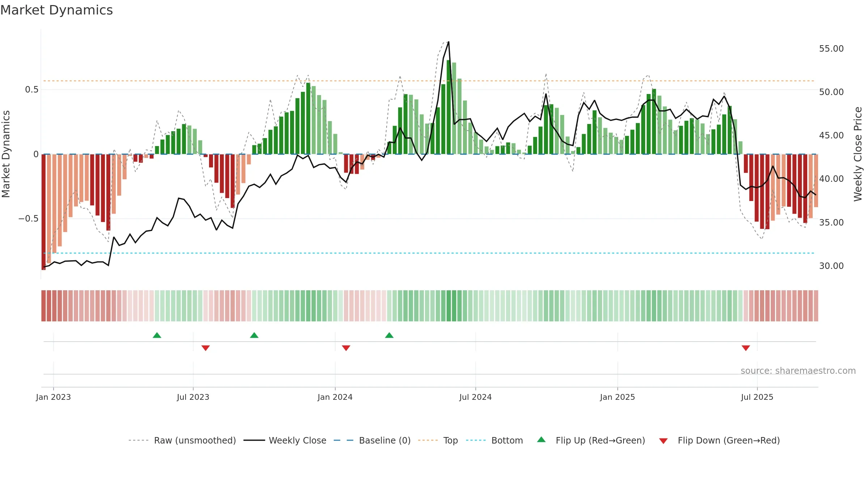
Task: Click the Jul 2023 x-axis label
Action: (193, 397)
